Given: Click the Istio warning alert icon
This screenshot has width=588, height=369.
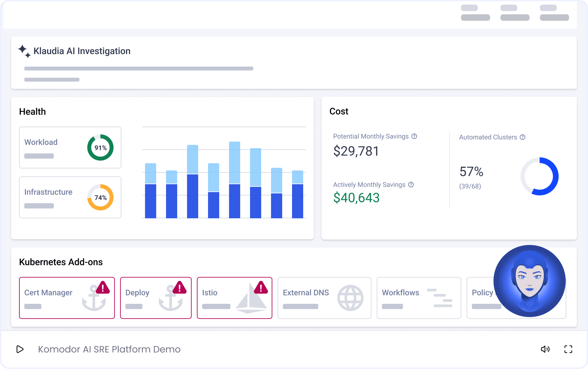Looking at the screenshot, I should 261,288.
